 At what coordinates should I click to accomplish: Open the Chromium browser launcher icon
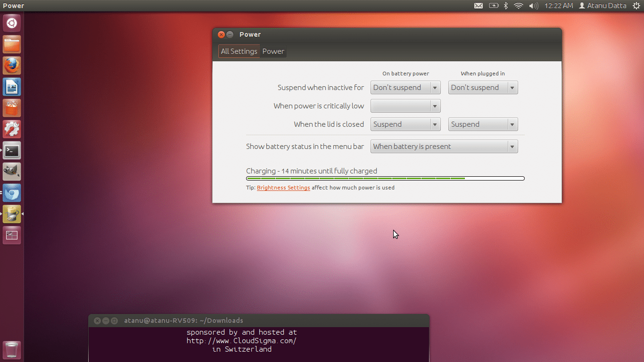click(x=12, y=193)
